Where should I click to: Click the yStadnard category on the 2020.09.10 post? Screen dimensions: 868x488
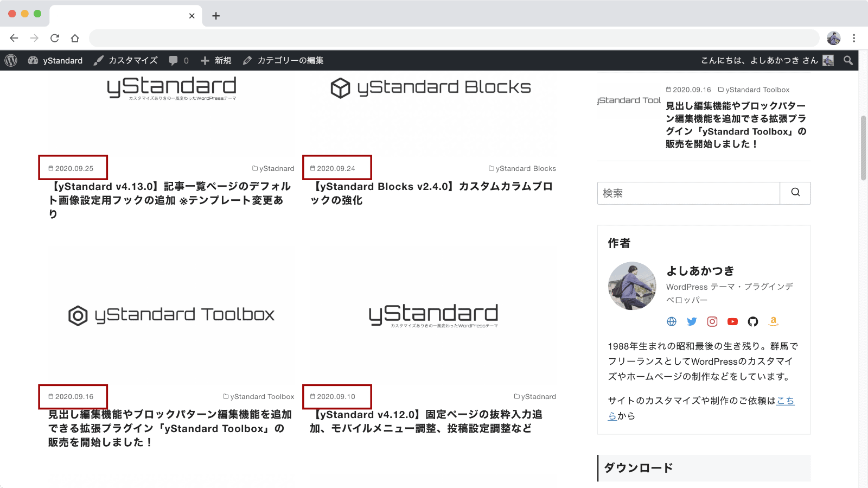(535, 396)
